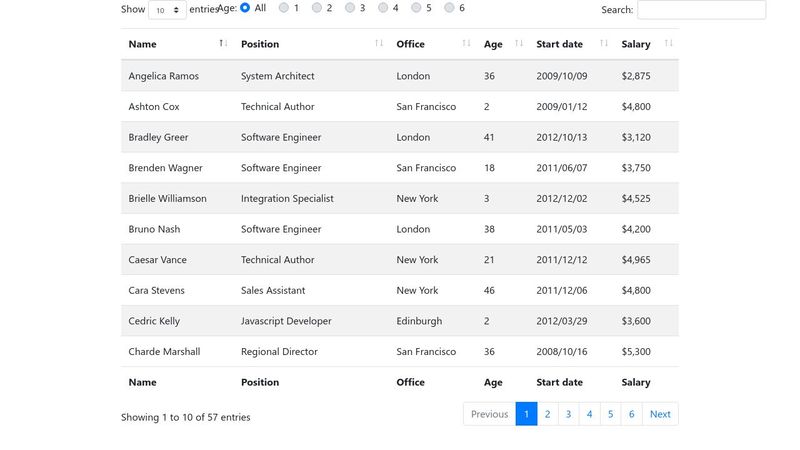Sort by Age using header arrows
This screenshot has width=800, height=450.
click(x=519, y=43)
